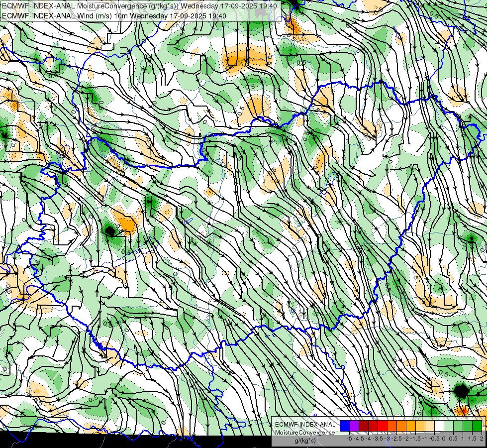This screenshot has height=448, width=487.
Task: Pick the pale peach legend swatch
Action: [430, 426]
